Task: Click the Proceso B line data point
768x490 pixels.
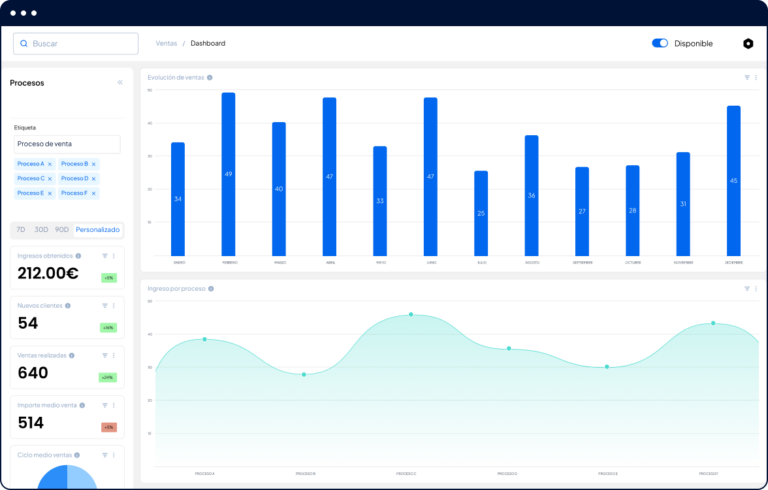Action: point(304,374)
